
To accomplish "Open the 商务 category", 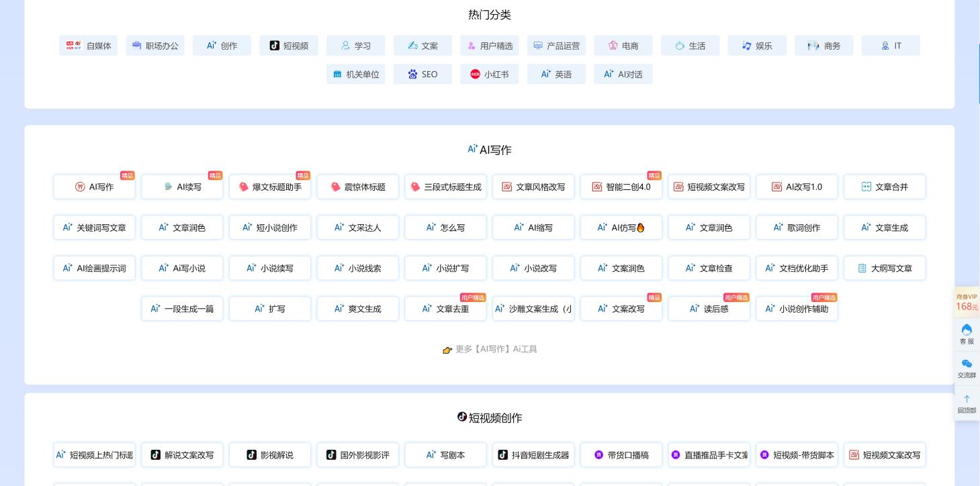I will coord(823,46).
